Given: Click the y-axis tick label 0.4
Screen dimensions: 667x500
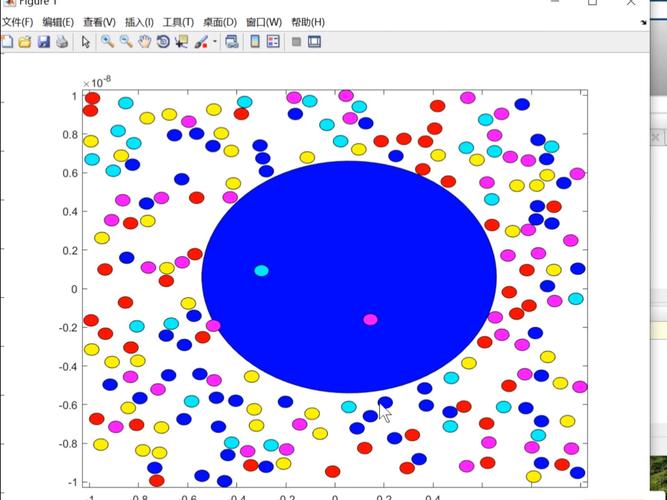Looking at the screenshot, I should (x=71, y=212).
